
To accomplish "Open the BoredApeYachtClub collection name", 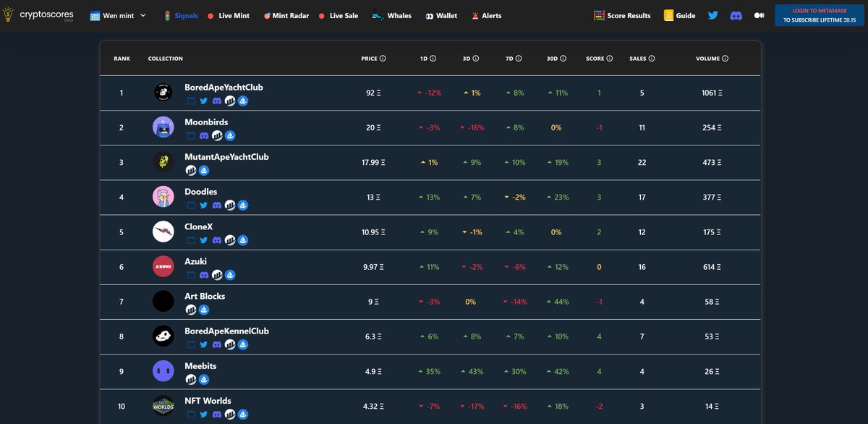I will [224, 87].
